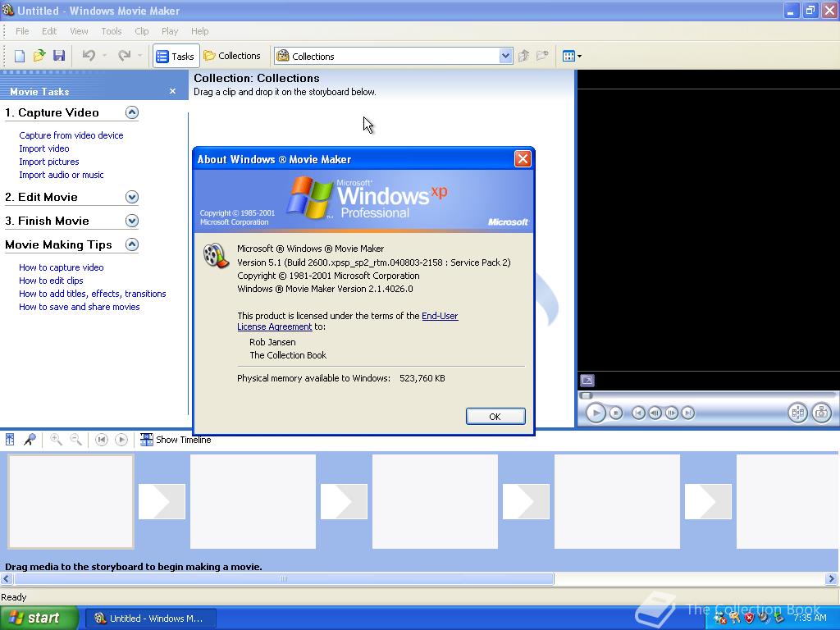Close the Movie Tasks pane
The image size is (840, 630).
point(172,91)
